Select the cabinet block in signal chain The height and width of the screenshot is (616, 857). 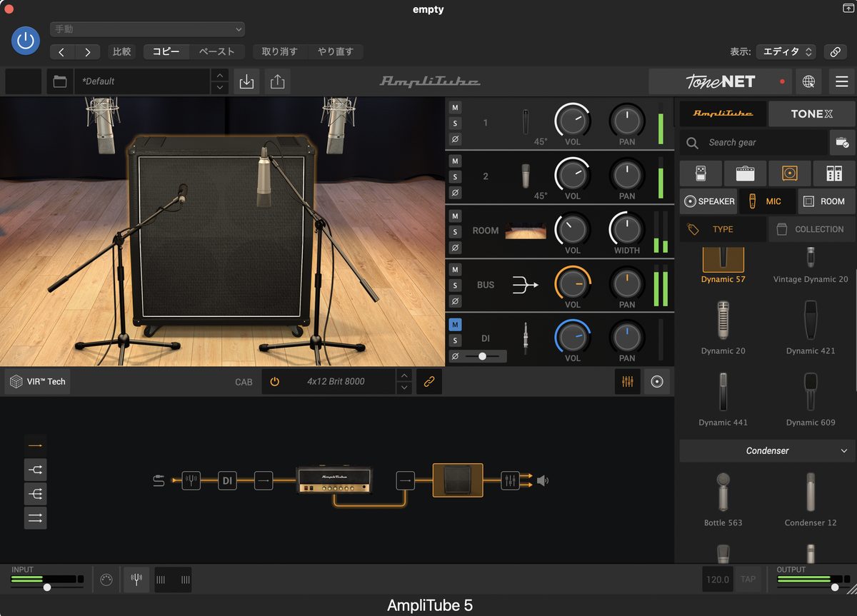[x=458, y=480]
